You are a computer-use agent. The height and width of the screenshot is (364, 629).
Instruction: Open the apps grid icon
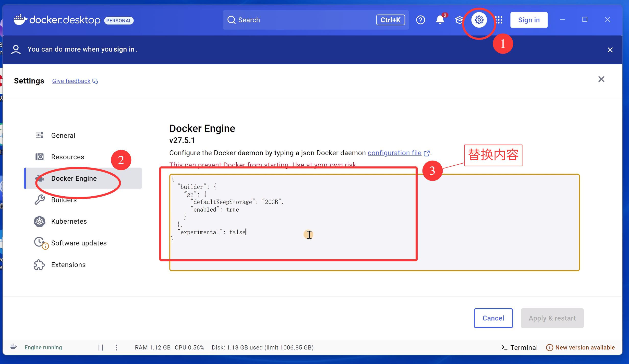click(x=499, y=20)
